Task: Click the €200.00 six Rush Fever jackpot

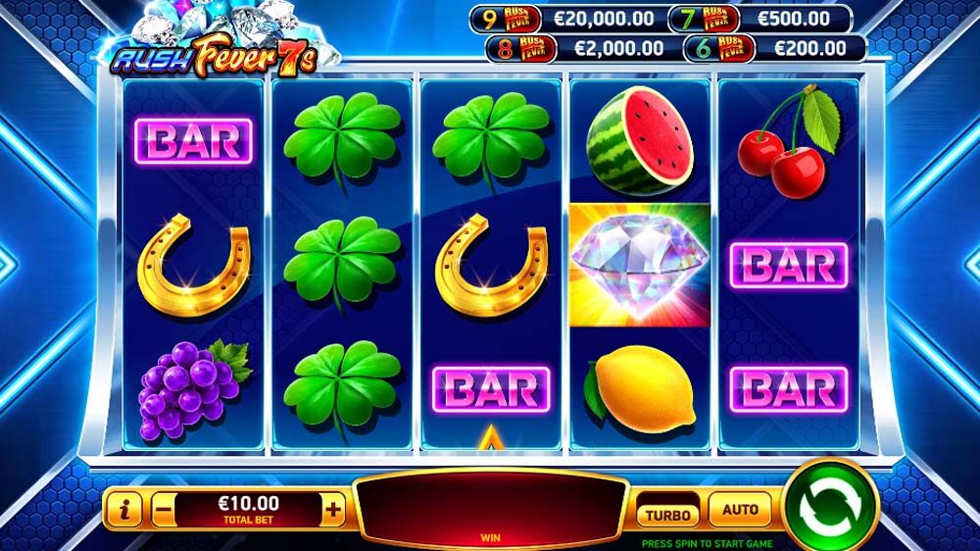Action: (x=775, y=48)
